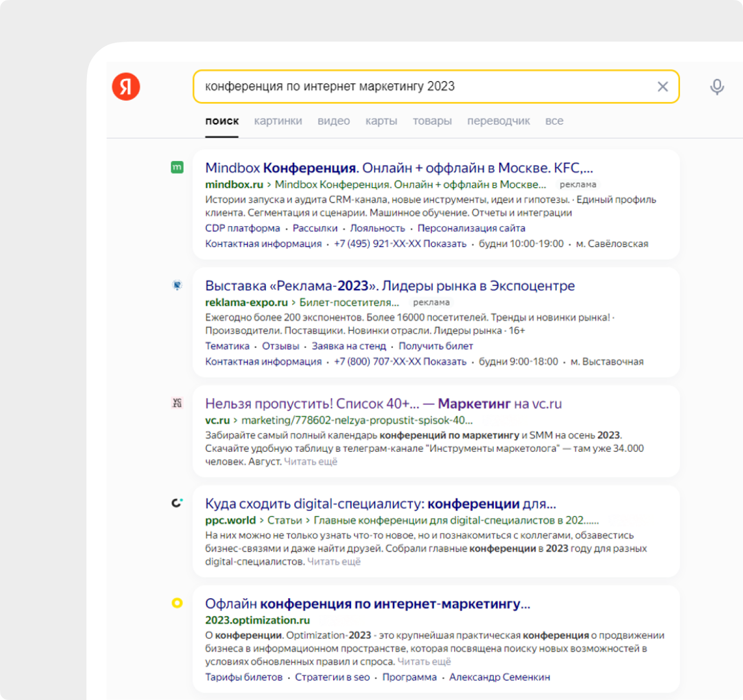Viewport: 743px width, 700px height.
Task: Click the Yandex logo icon
Action: 126,86
